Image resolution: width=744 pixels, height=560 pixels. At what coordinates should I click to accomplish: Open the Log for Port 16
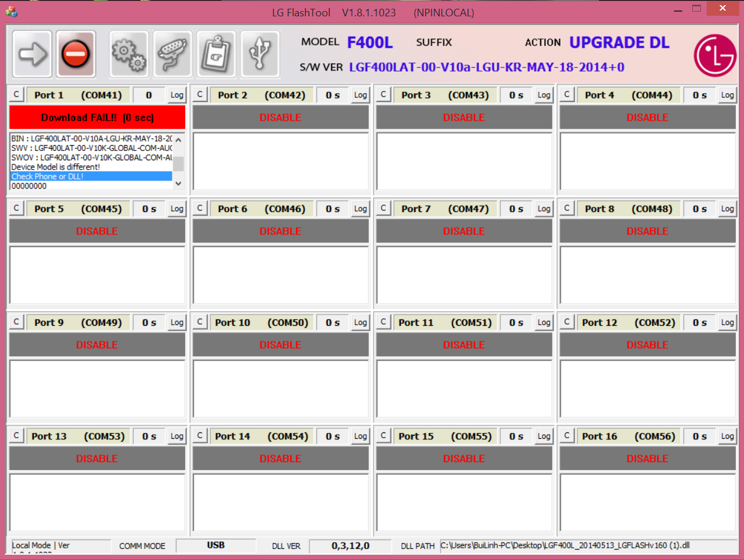pyautogui.click(x=728, y=436)
